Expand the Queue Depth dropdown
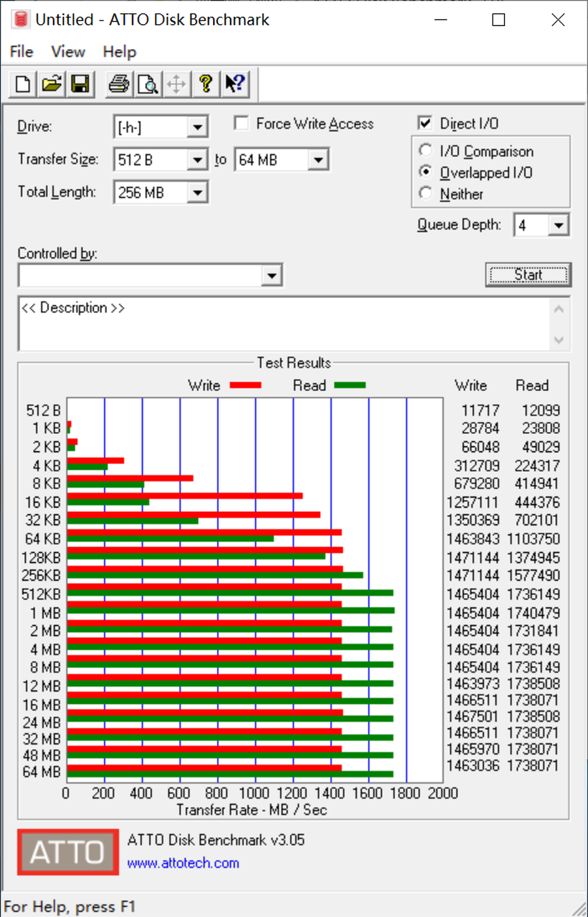Viewport: 588px width, 917px height. pyautogui.click(x=558, y=225)
